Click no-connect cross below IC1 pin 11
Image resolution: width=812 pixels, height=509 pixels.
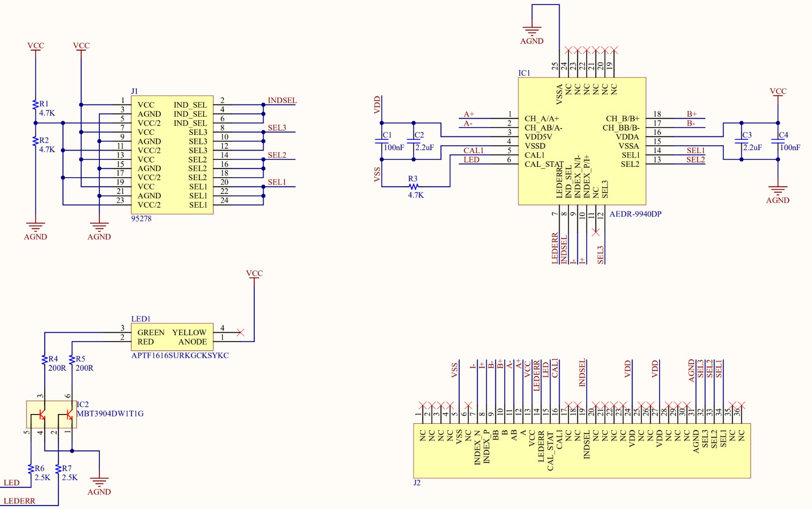tap(596, 232)
